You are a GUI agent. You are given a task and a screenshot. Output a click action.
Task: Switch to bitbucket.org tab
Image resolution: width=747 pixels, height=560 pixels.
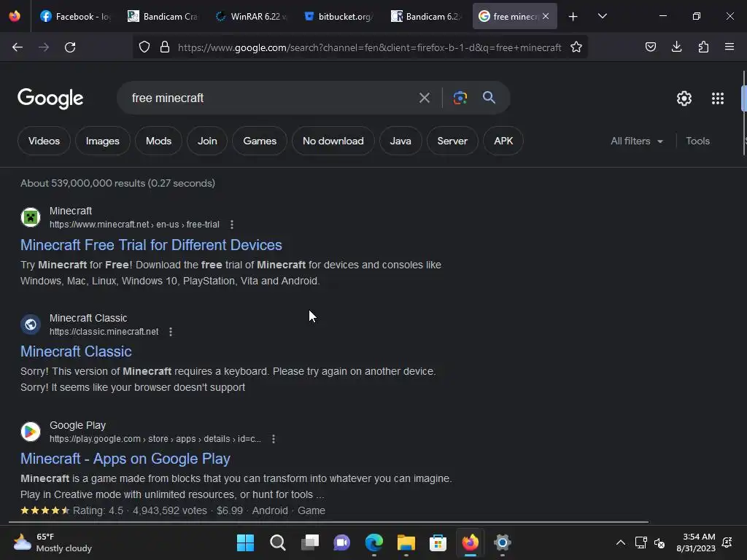click(x=337, y=16)
